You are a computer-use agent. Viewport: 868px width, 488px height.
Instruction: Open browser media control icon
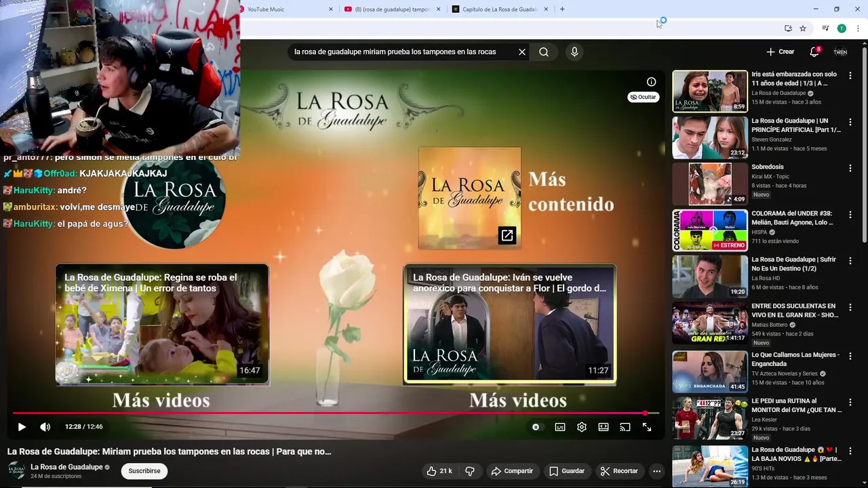(x=825, y=28)
